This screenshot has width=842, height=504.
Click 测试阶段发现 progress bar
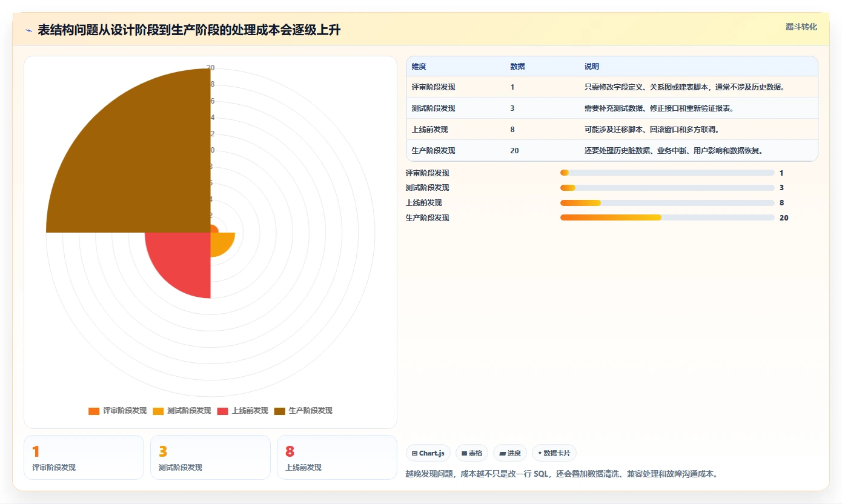point(668,188)
